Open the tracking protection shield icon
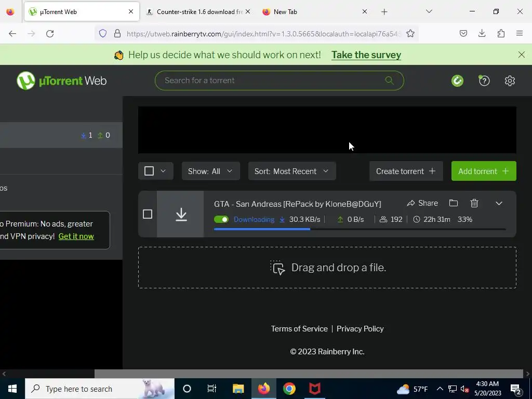 pyautogui.click(x=103, y=33)
